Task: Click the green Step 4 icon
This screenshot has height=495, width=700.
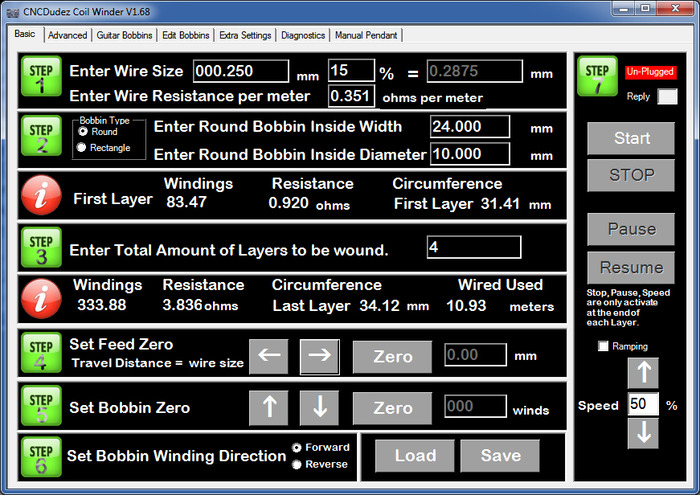Action: click(x=41, y=353)
